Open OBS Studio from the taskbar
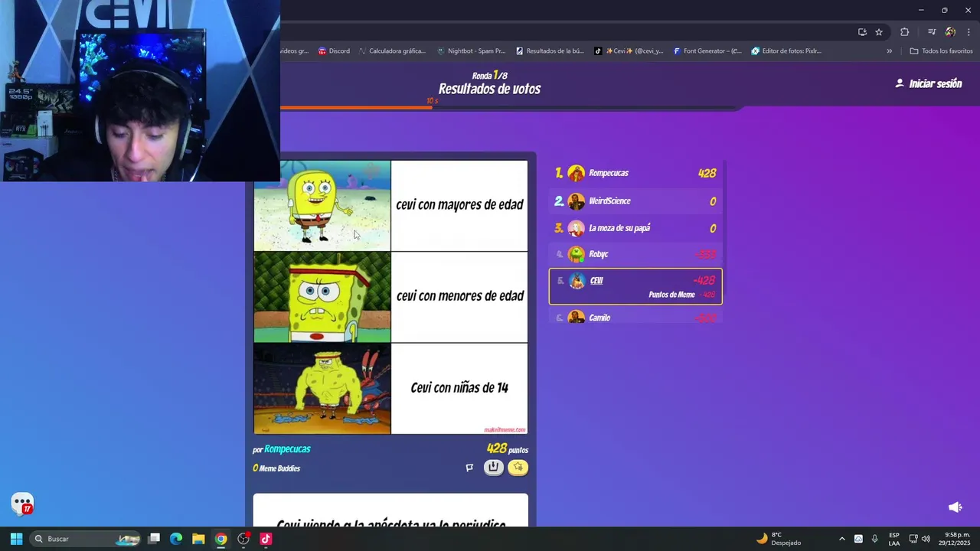The width and height of the screenshot is (980, 551). [x=243, y=539]
